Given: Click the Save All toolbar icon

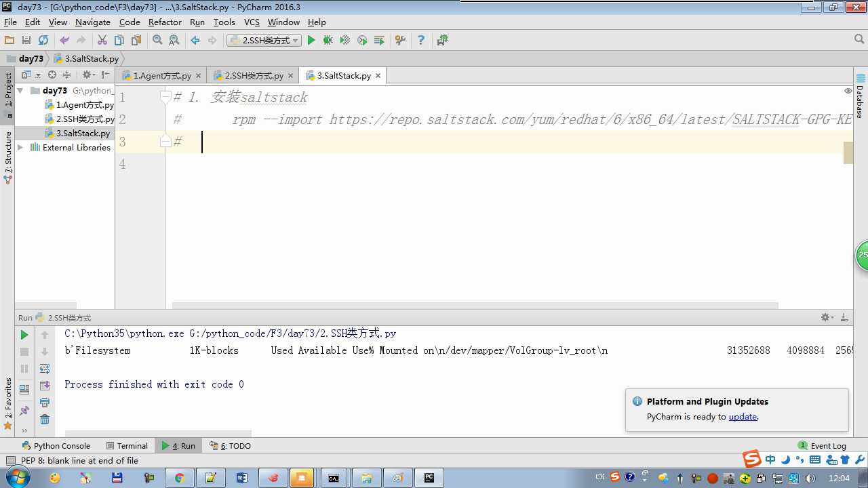Looking at the screenshot, I should click(26, 41).
